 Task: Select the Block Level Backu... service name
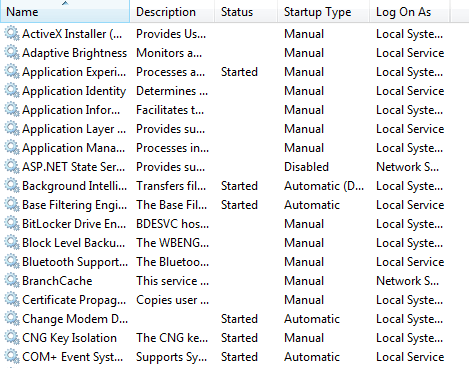tap(74, 243)
